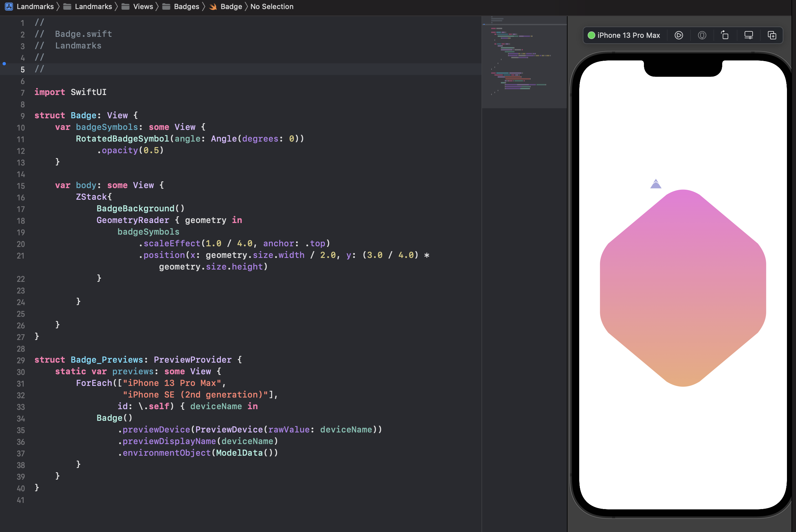796x532 pixels.
Task: Click the badgeSymbols variable name
Action: 107,127
